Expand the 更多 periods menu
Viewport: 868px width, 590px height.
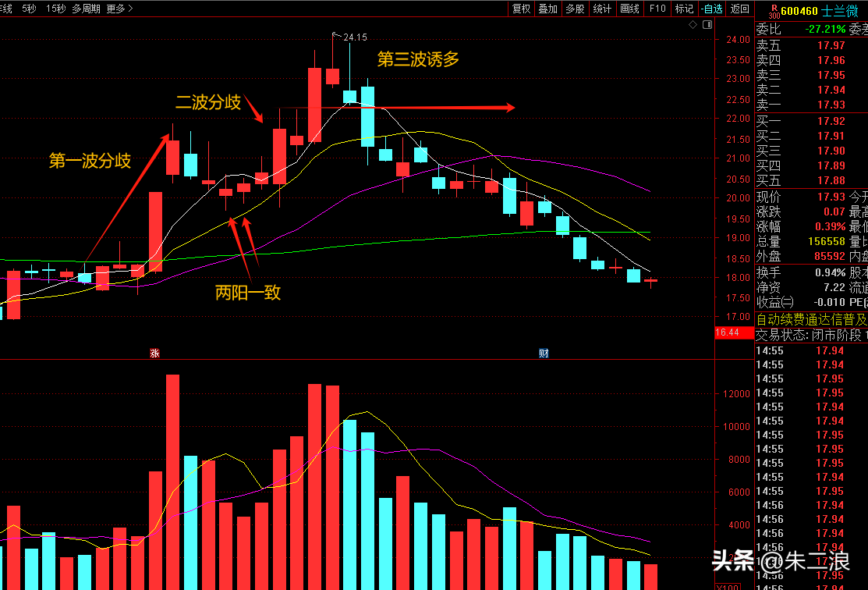pyautogui.click(x=119, y=9)
